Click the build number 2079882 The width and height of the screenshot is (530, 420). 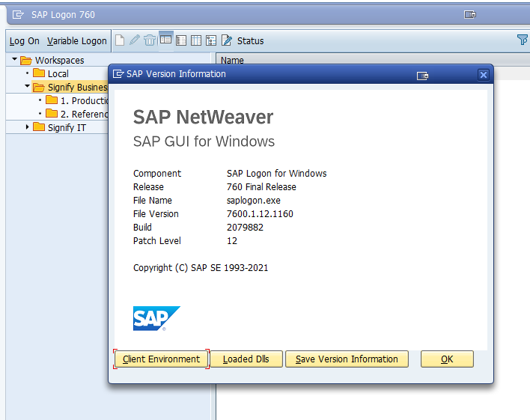[x=245, y=228]
